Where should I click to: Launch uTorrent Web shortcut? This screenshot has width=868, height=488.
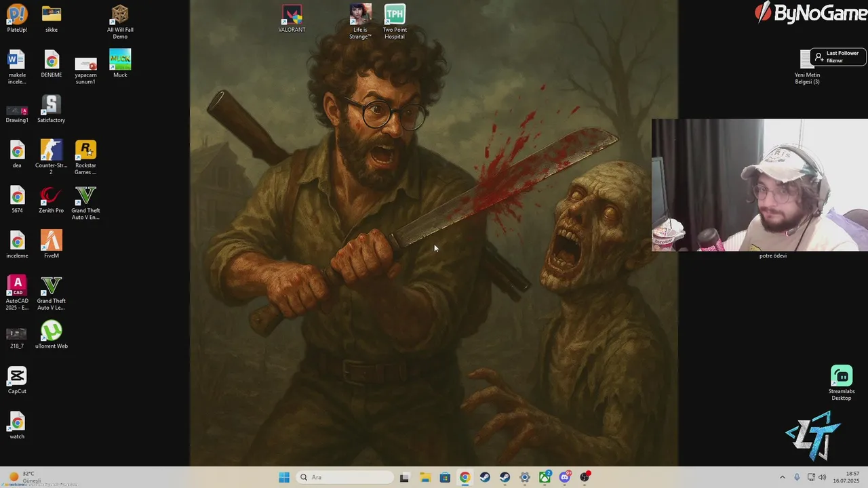tap(52, 335)
